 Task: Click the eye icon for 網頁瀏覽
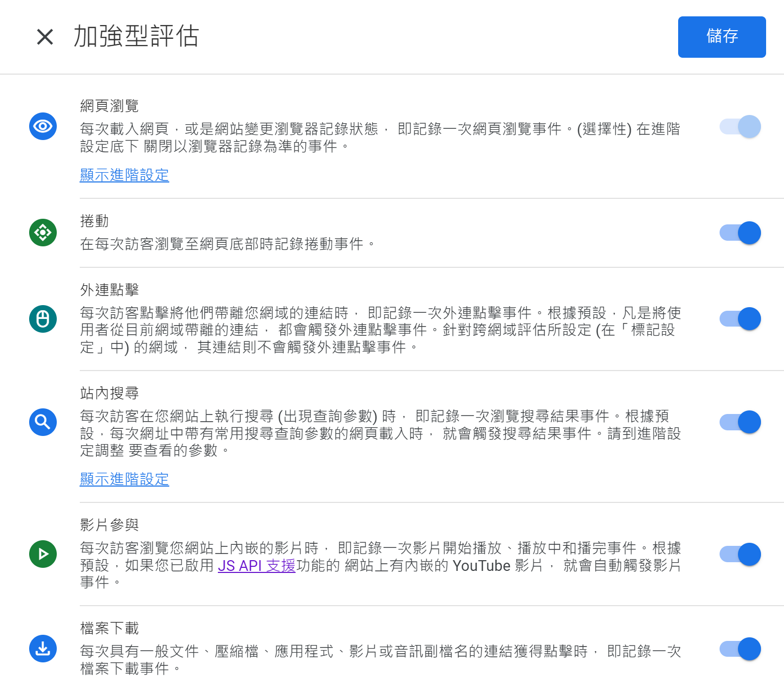coord(43,126)
